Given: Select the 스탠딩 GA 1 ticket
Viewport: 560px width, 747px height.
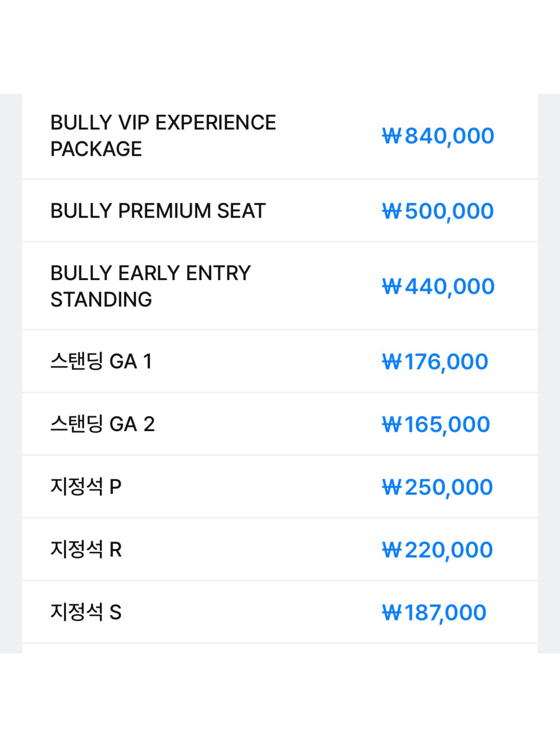Looking at the screenshot, I should [101, 361].
